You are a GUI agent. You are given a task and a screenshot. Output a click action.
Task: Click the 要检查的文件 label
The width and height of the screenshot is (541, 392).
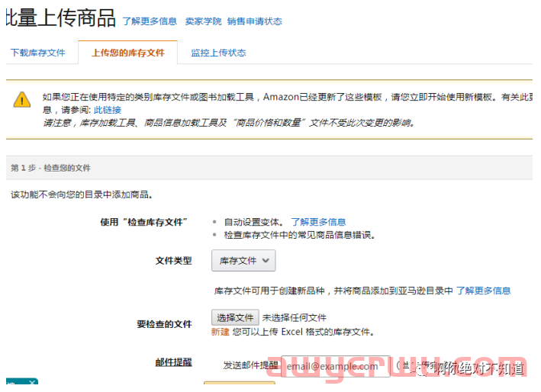coord(164,324)
